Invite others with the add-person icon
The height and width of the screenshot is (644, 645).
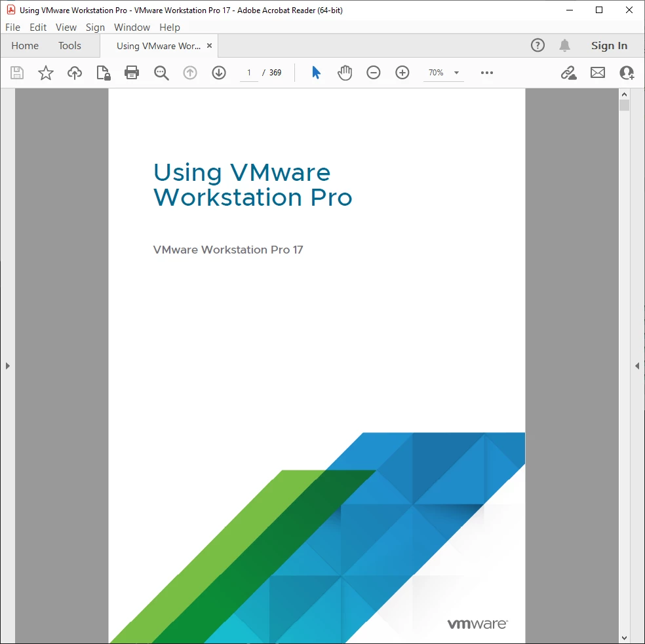pos(627,73)
